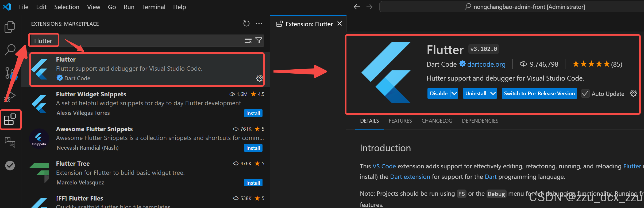
Task: Click the Uninstall button
Action: [476, 93]
